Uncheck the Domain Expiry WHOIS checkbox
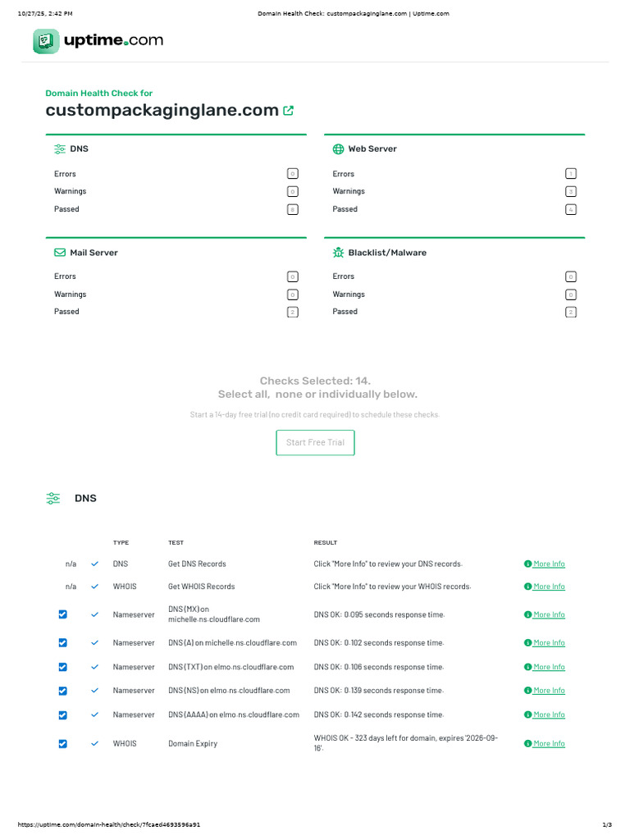 point(62,743)
